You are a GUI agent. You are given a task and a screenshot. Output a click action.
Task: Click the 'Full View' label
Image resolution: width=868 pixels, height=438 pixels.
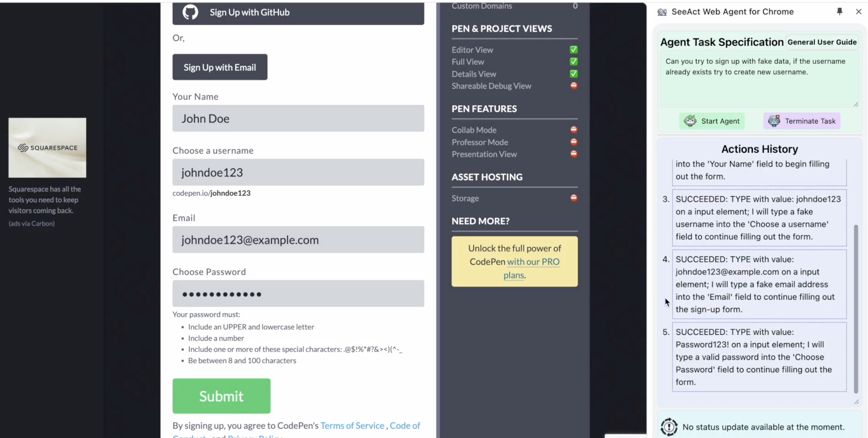pos(468,62)
